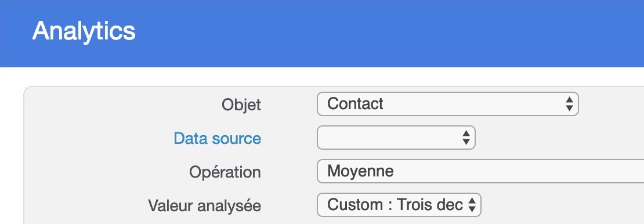Click the up-down arrows icon on Contact select

[x=569, y=104]
